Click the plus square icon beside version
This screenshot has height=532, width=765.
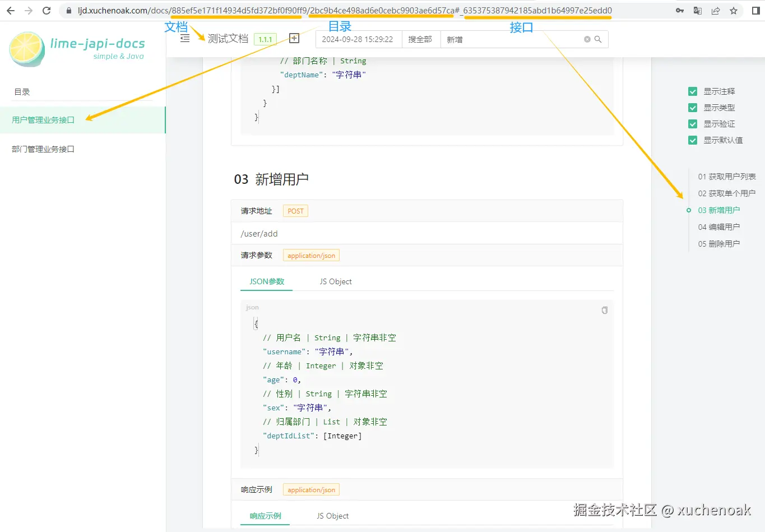[x=294, y=38]
